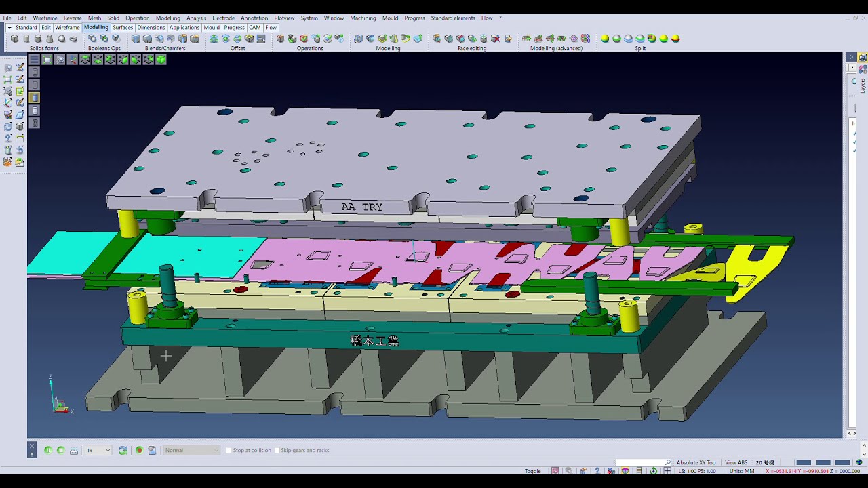
Task: Click the first Blends/Chamfers cube icon
Action: (x=136, y=39)
